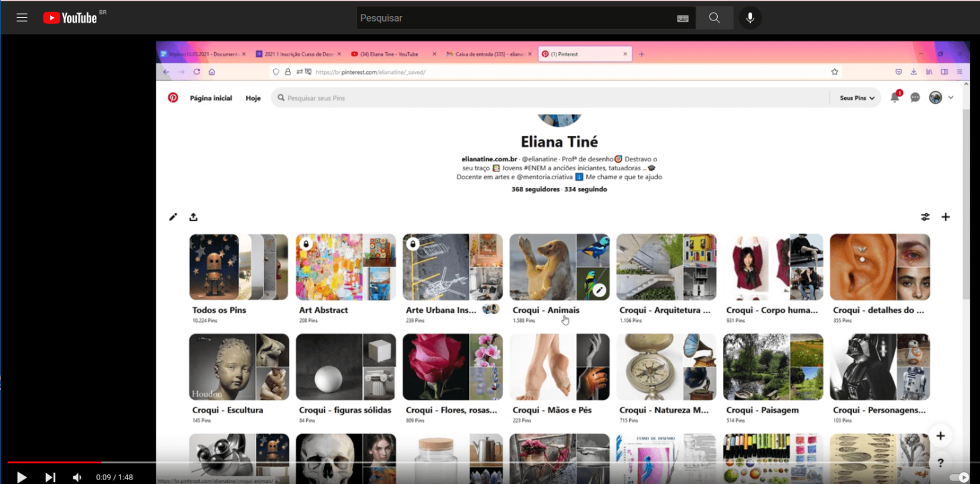Click the floating plus button at bottom right
The width and height of the screenshot is (980, 484).
[940, 436]
